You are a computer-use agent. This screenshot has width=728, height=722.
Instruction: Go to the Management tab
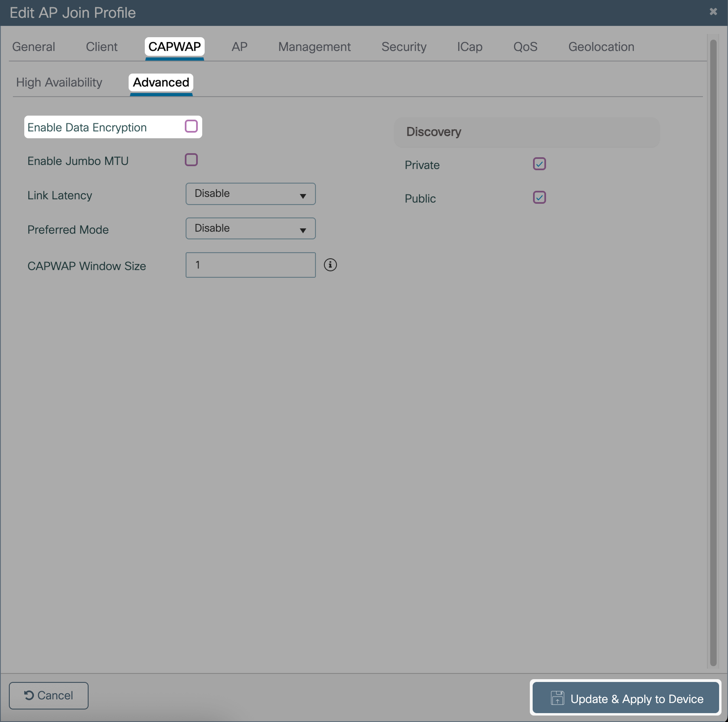pos(314,47)
